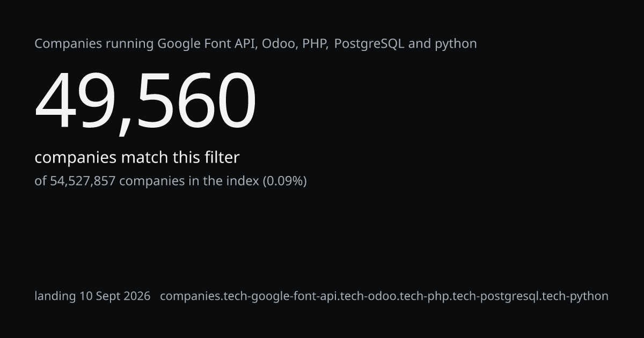Click the '10 Sept 2026' date
Image resolution: width=644 pixels, height=338 pixels.
click(115, 296)
